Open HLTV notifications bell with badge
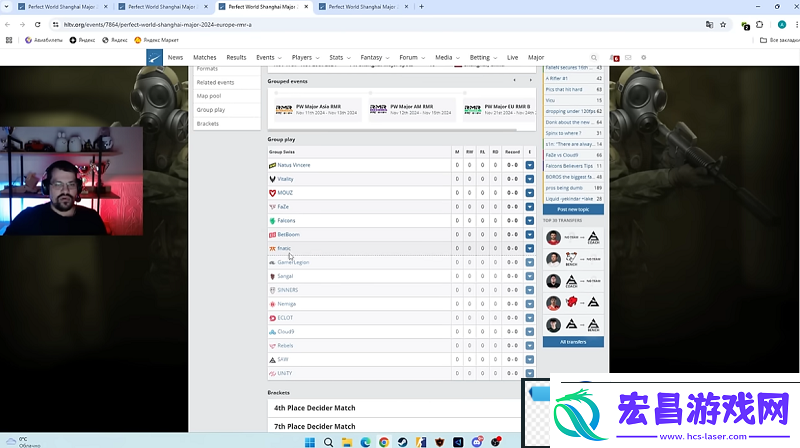Image resolution: width=800 pixels, height=448 pixels. tap(614, 58)
